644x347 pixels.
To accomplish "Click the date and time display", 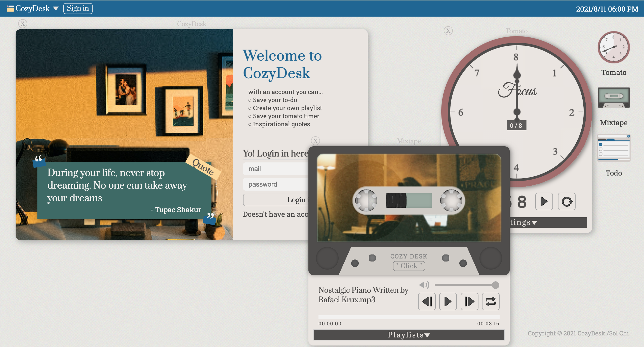I will point(607,9).
